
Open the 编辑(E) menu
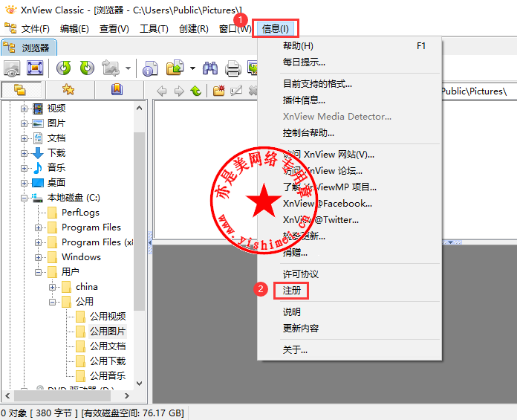point(74,29)
